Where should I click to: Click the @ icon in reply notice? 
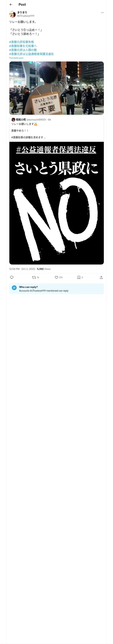(14, 288)
